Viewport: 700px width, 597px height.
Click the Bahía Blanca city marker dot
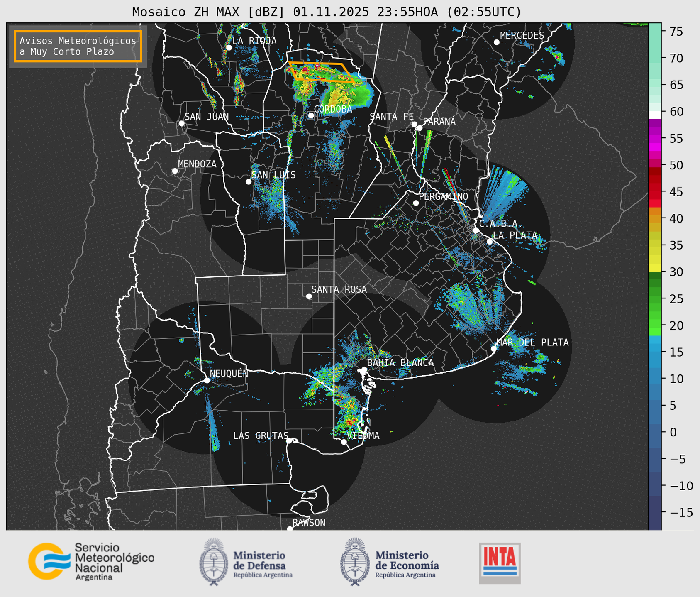[364, 369]
